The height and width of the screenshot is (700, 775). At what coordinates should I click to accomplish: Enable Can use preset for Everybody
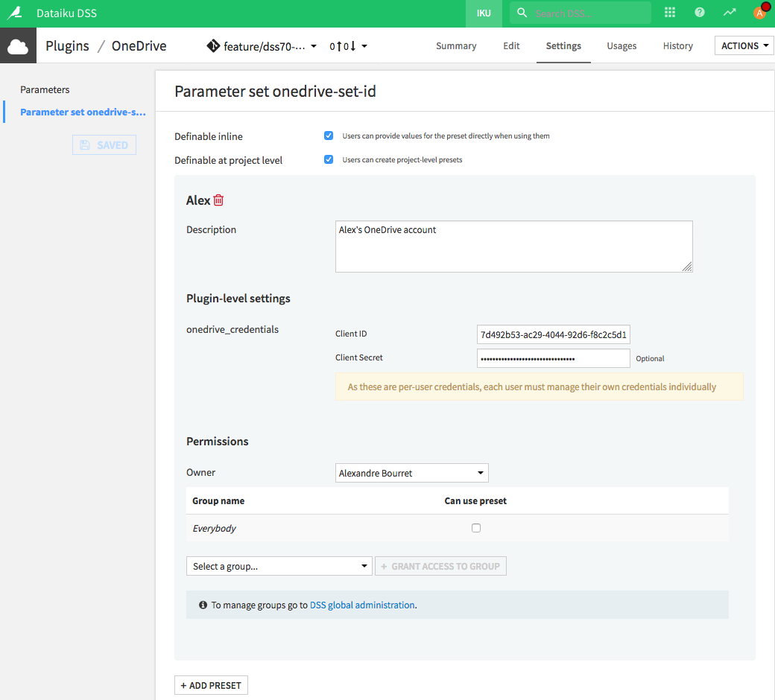click(476, 528)
